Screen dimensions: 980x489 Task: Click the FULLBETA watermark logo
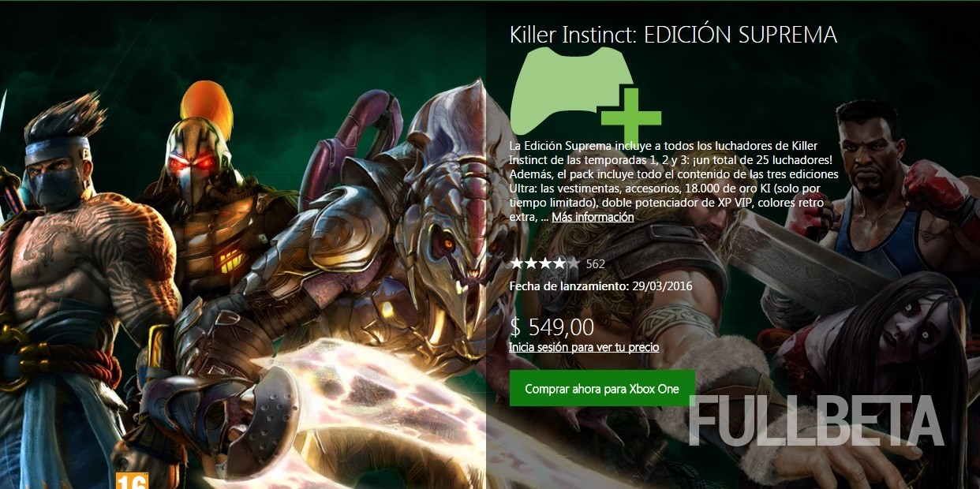[816, 420]
